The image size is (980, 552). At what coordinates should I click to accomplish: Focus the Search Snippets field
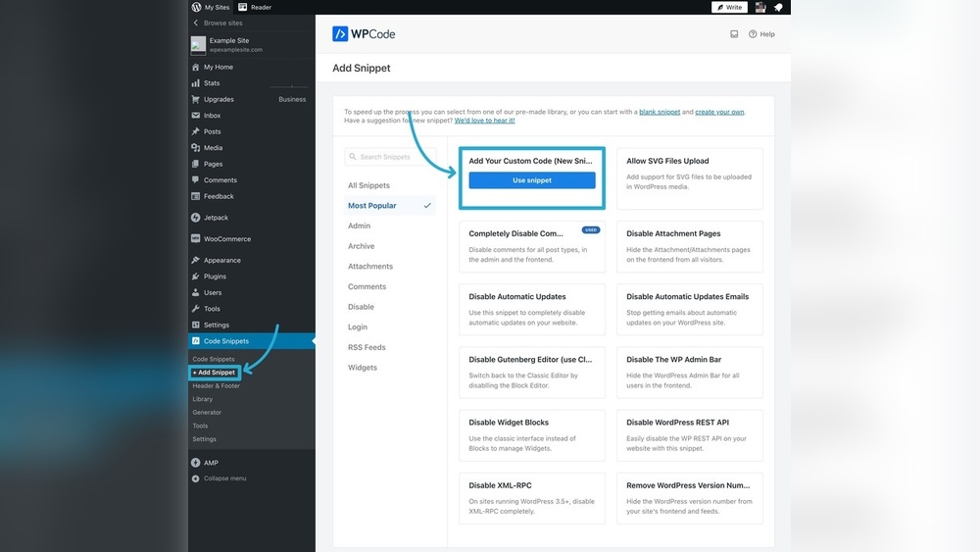coord(390,157)
